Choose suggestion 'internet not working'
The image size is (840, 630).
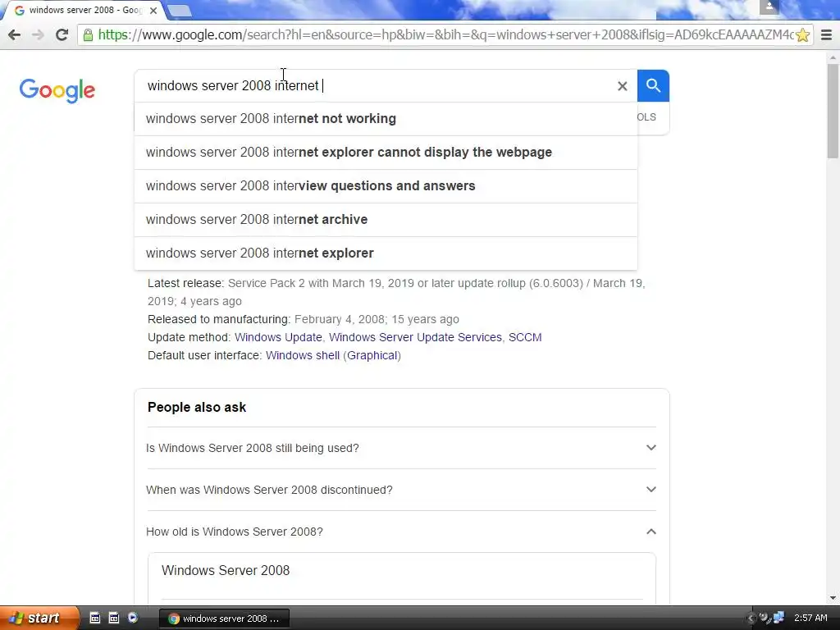(386, 119)
